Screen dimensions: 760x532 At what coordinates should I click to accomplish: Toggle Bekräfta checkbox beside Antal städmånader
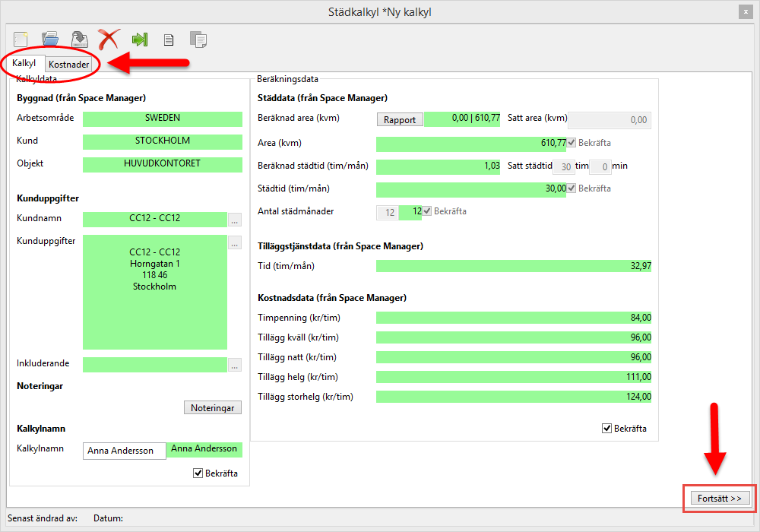(427, 211)
